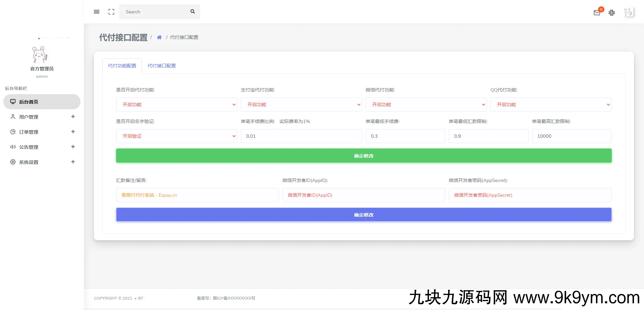The image size is (644, 310).
Task: Select the 代付功能配置 tab
Action: point(122,66)
